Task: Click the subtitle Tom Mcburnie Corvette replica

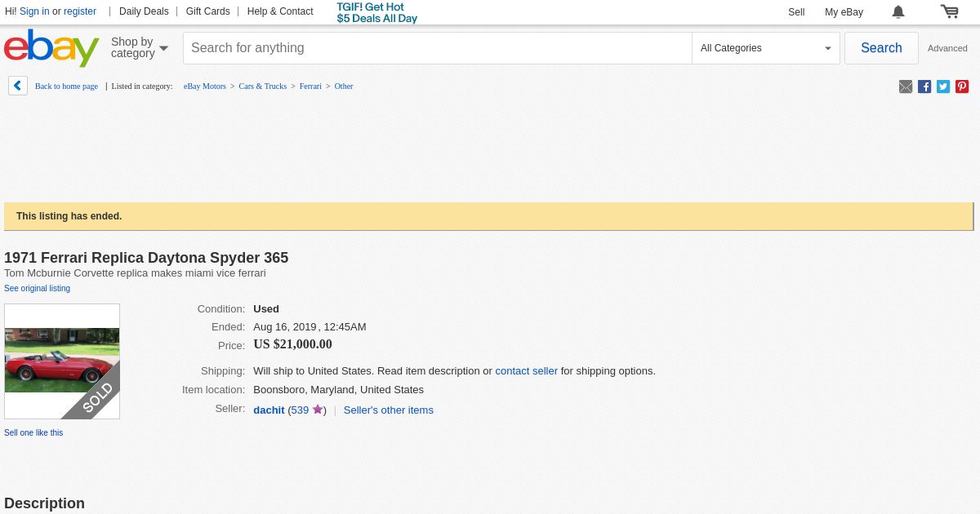Action: 135,273
